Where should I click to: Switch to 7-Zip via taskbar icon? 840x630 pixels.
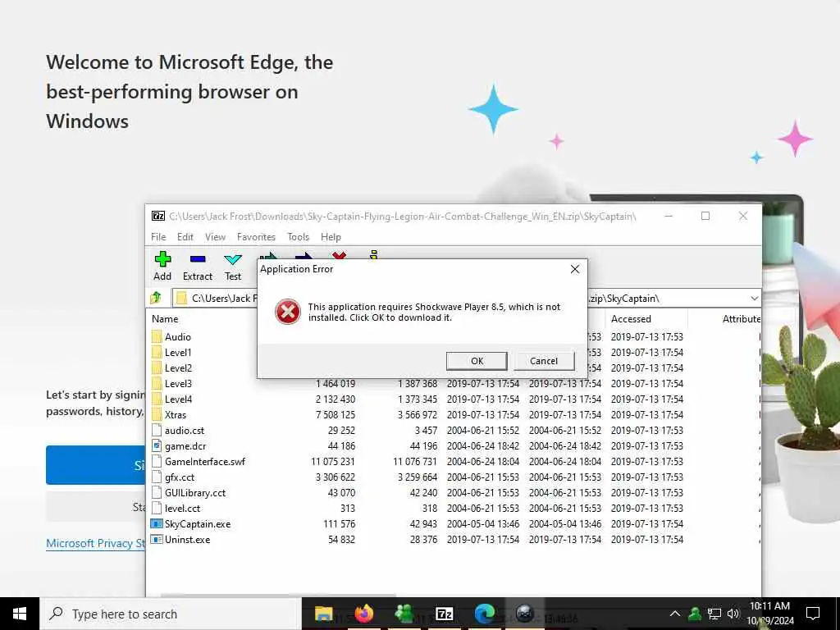point(444,614)
